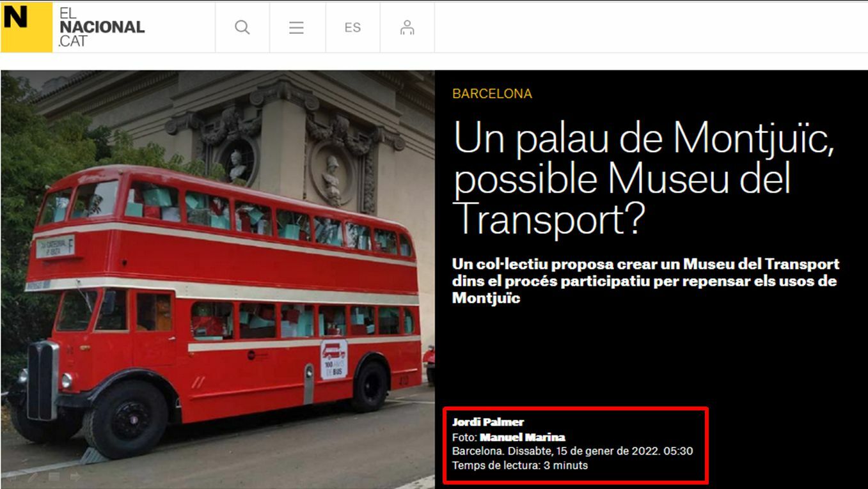Click the publication date line
Viewport: 868px width, 489px height.
tap(572, 451)
